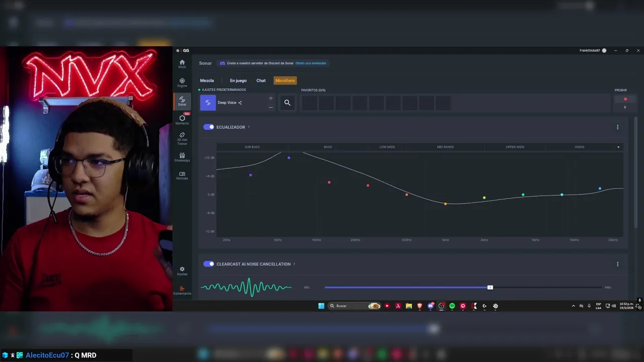Click the Deep Voice preset thumbnail icon
Screen dimensions: 644x362
tap(208, 103)
